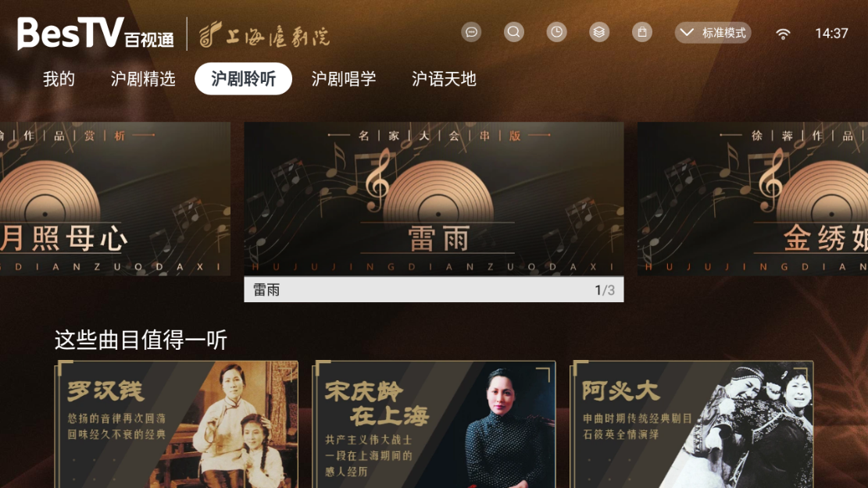
Task: Switch to the 沪剧精选 tab
Action: click(x=143, y=79)
